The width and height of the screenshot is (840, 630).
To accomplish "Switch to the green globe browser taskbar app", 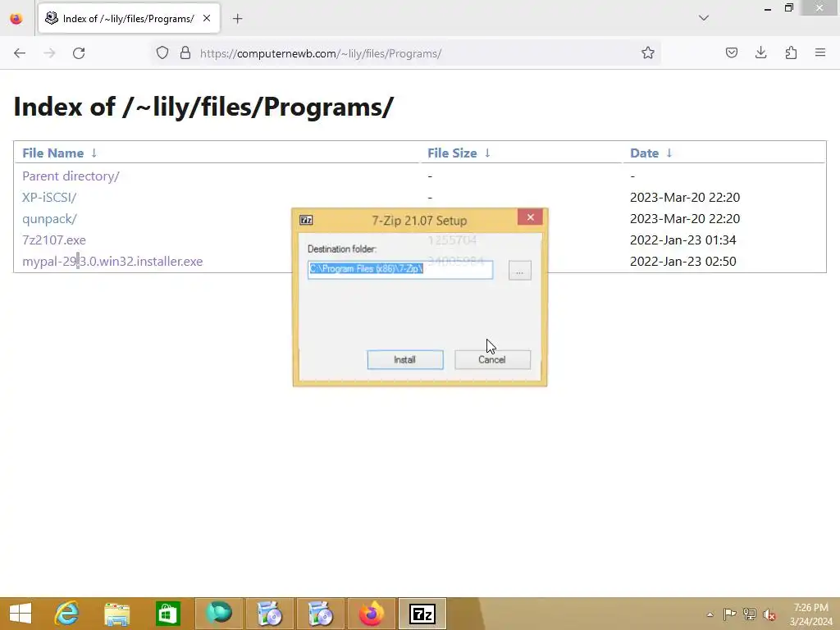I will [x=218, y=614].
